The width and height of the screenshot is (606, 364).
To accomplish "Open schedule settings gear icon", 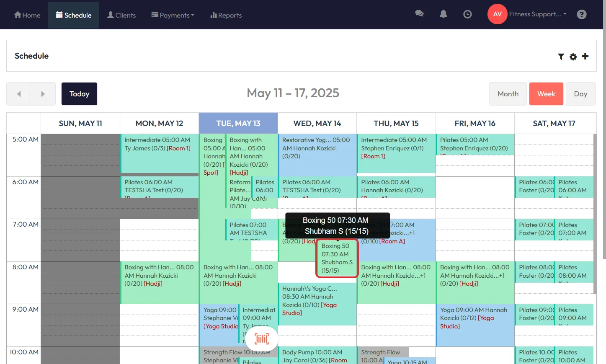I will click(573, 57).
